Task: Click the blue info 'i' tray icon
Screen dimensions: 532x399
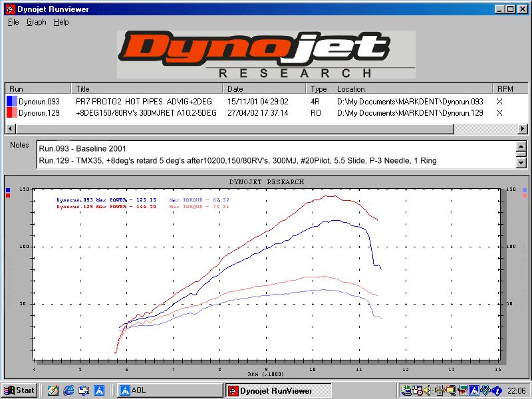Action: 496,391
